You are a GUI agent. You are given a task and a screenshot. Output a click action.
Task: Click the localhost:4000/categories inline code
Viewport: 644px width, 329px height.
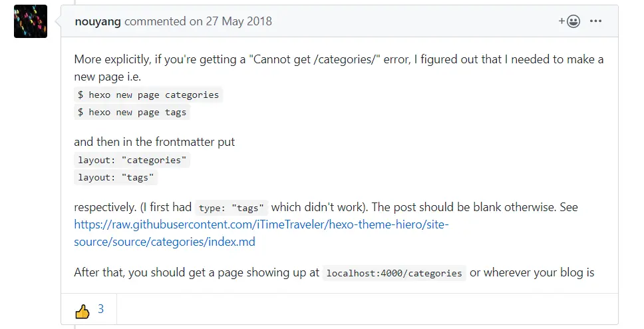(394, 273)
